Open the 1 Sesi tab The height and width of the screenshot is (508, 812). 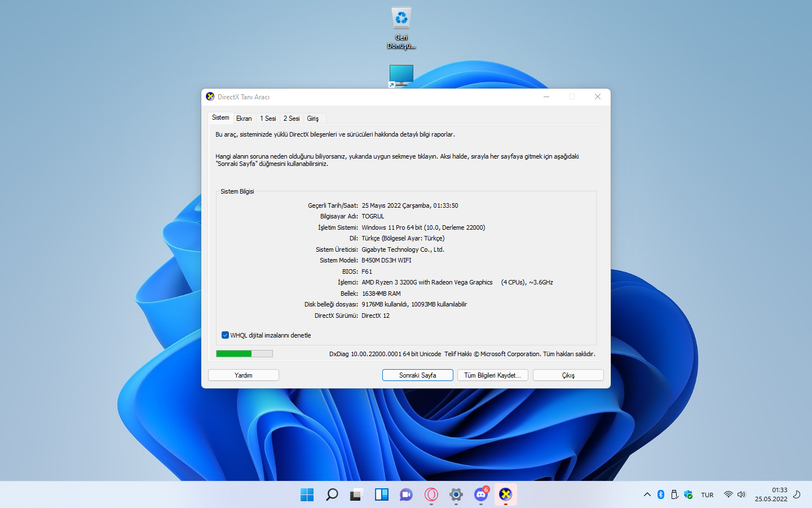268,119
